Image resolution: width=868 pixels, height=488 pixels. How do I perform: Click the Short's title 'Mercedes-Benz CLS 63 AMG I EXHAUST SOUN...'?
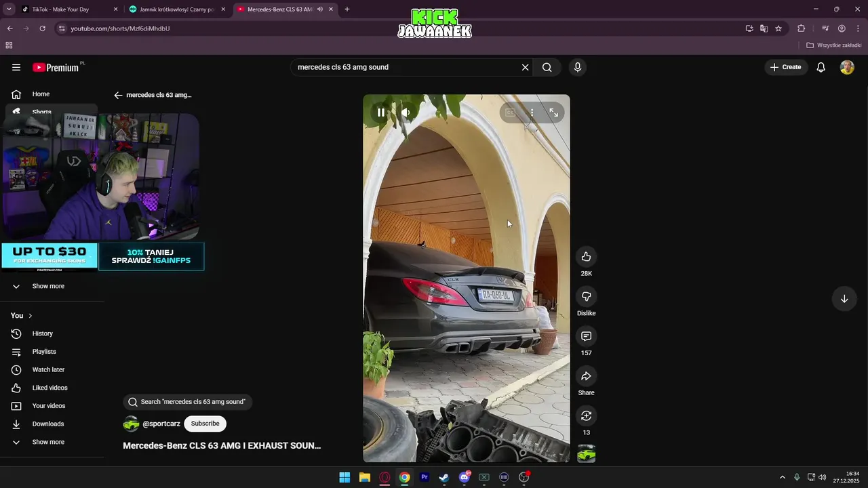coord(222,445)
